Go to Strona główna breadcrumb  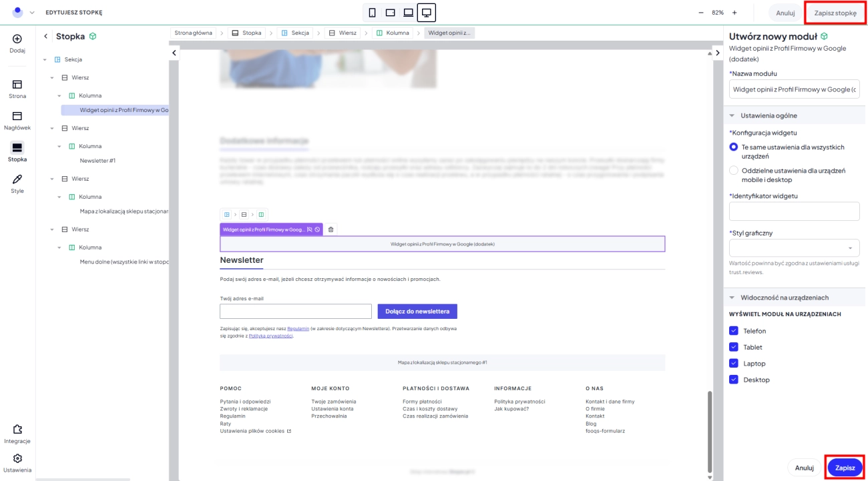tap(193, 33)
